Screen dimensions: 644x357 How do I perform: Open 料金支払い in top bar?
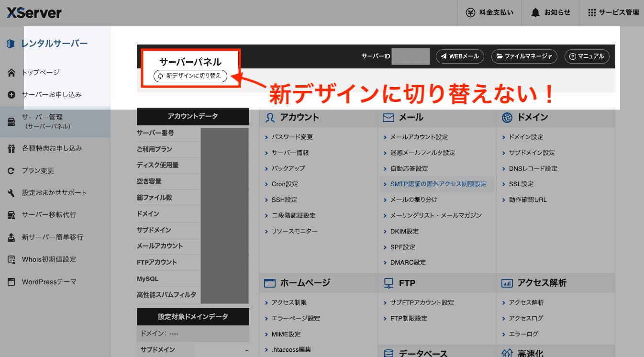coord(489,13)
